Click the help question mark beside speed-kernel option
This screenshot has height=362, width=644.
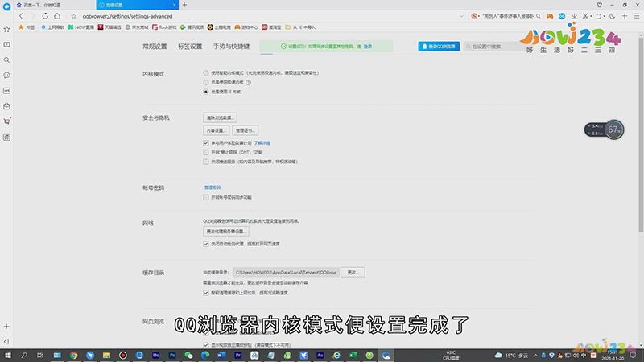click(x=249, y=83)
